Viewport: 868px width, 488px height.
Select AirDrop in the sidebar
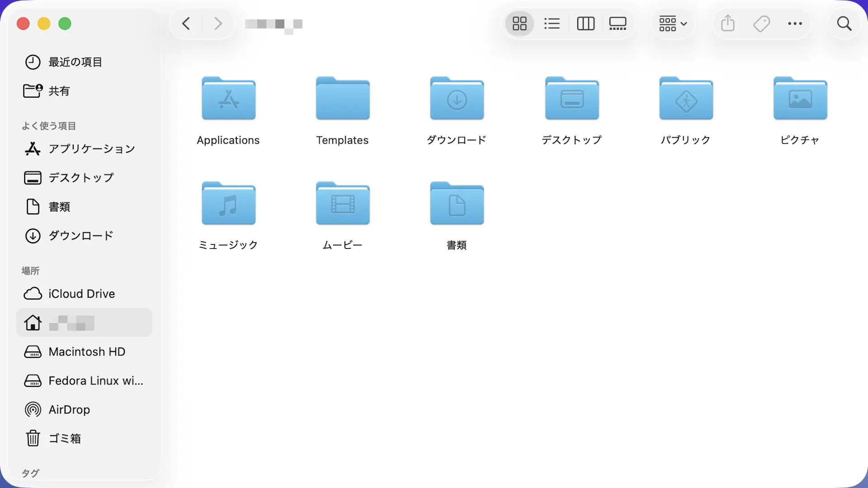(x=69, y=409)
